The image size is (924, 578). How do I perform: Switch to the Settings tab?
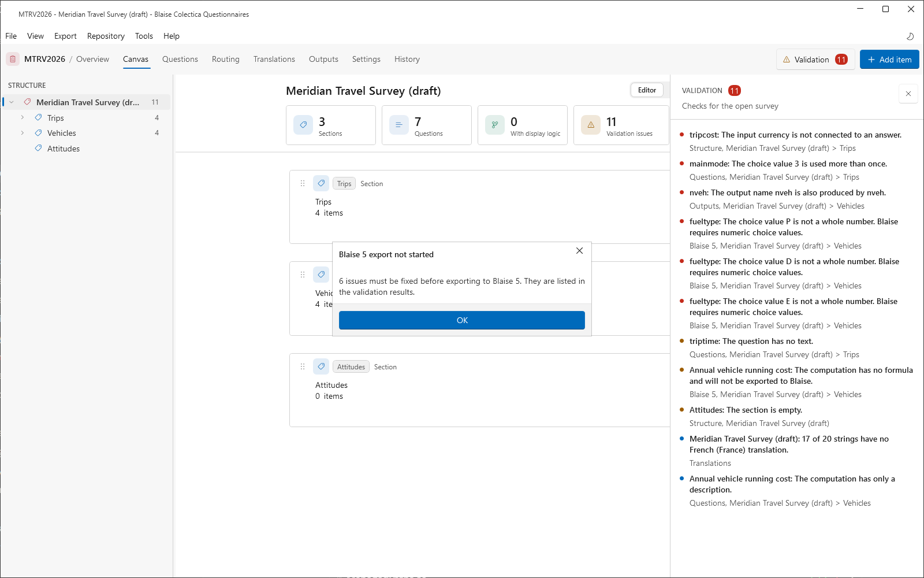[366, 59]
